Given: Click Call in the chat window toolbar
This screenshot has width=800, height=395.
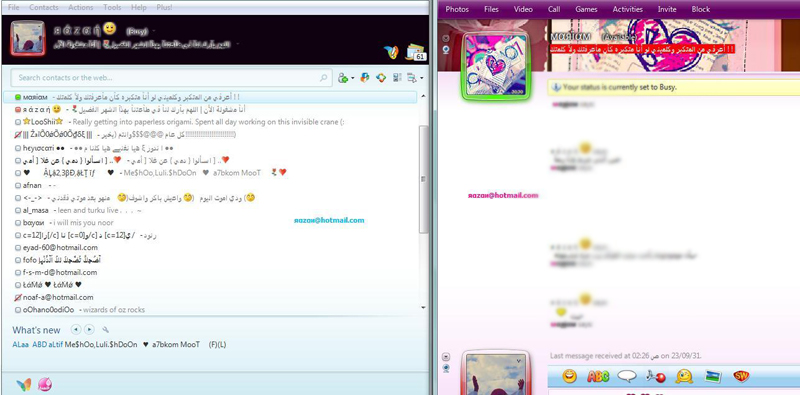Looking at the screenshot, I should pyautogui.click(x=554, y=9).
